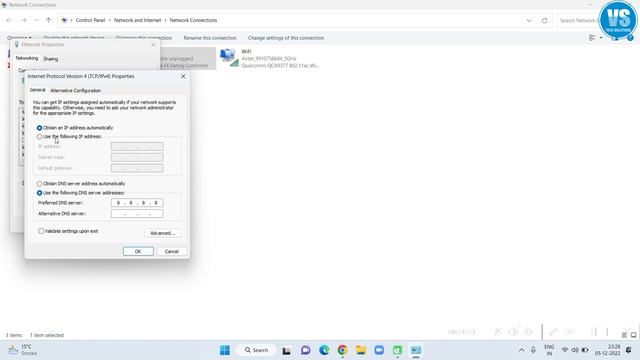
Task: Open File Explorer from the taskbar
Action: pyautogui.click(x=361, y=350)
